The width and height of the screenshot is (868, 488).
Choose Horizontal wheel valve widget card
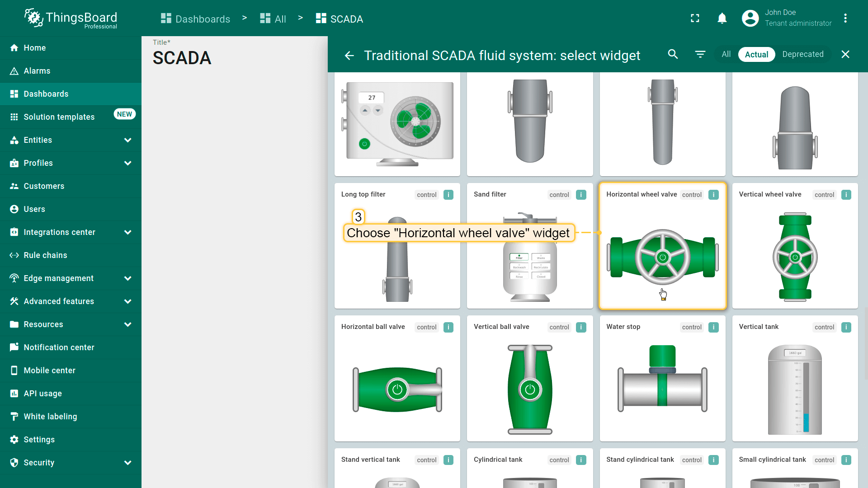coord(662,253)
